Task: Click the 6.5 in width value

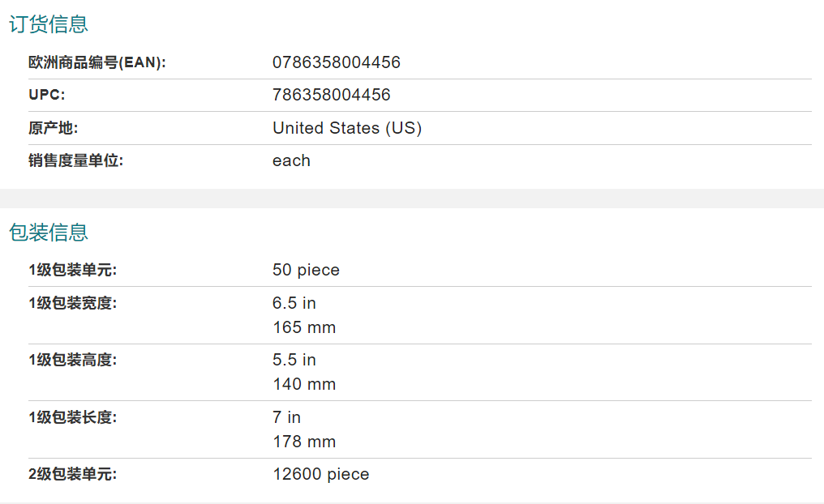Action: [x=294, y=303]
